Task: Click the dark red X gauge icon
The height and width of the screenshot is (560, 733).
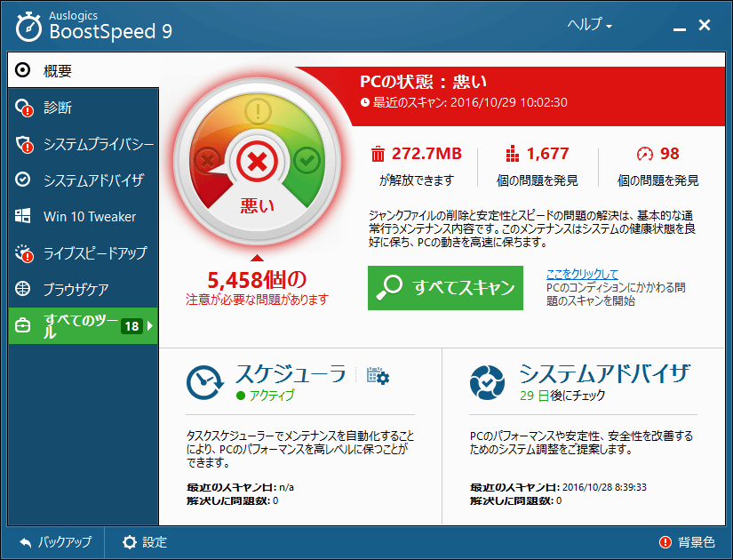Action: pyautogui.click(x=208, y=161)
